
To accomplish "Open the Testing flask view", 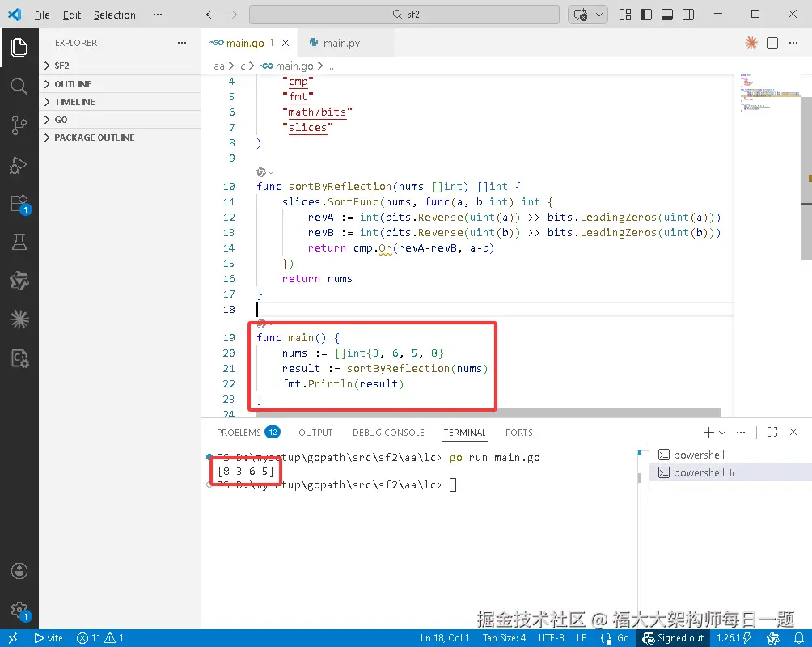I will click(x=19, y=242).
